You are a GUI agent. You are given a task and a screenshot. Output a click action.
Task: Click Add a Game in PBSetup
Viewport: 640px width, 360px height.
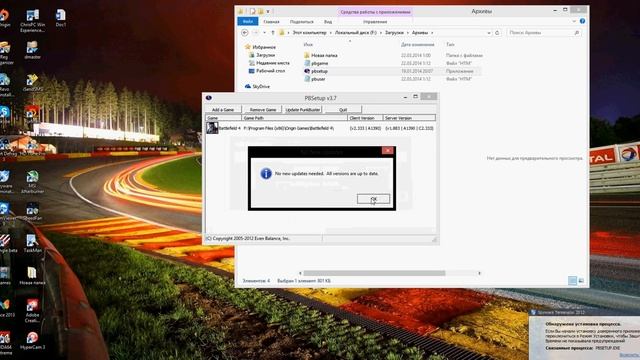coord(223,109)
